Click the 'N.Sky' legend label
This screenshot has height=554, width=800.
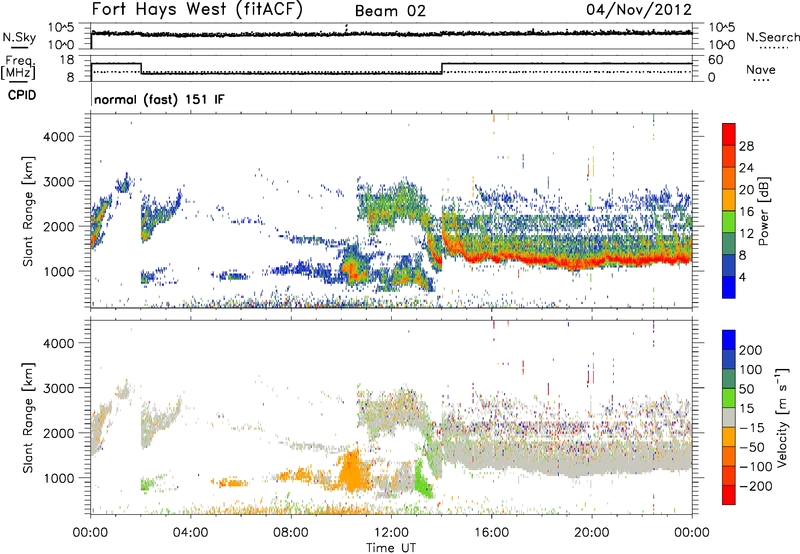click(x=19, y=37)
